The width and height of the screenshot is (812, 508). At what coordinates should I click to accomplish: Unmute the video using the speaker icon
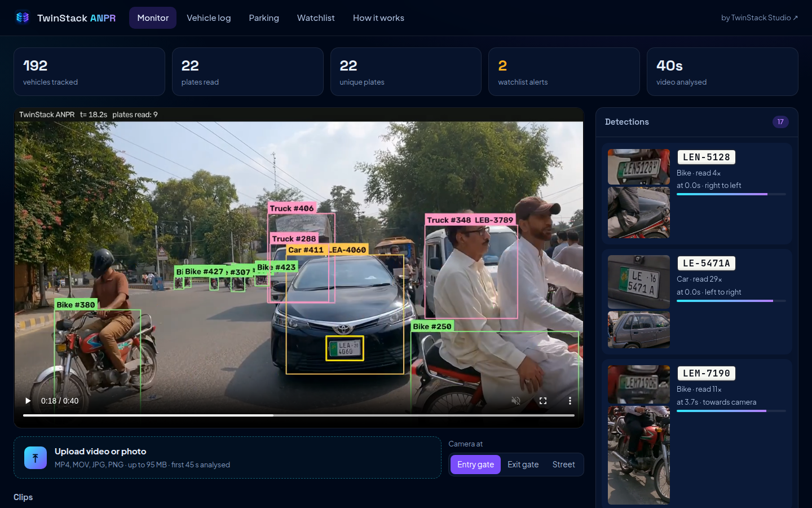(x=515, y=401)
